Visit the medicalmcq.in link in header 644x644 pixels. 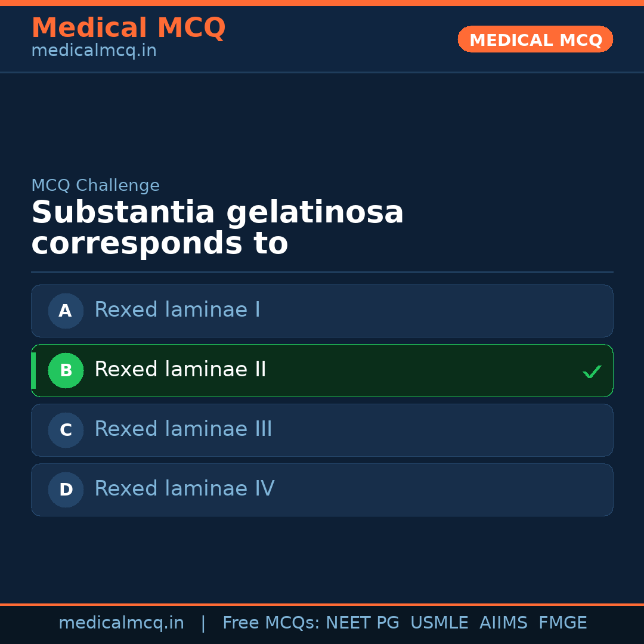94,50
